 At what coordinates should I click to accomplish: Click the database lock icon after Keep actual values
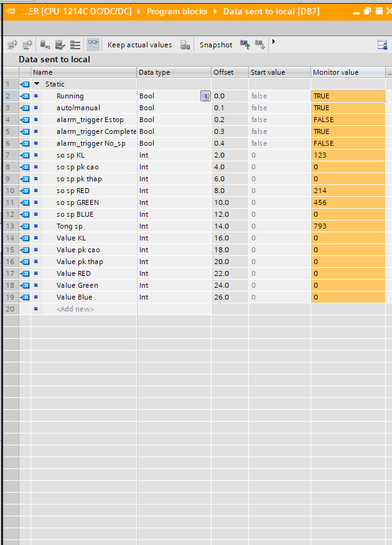point(185,45)
